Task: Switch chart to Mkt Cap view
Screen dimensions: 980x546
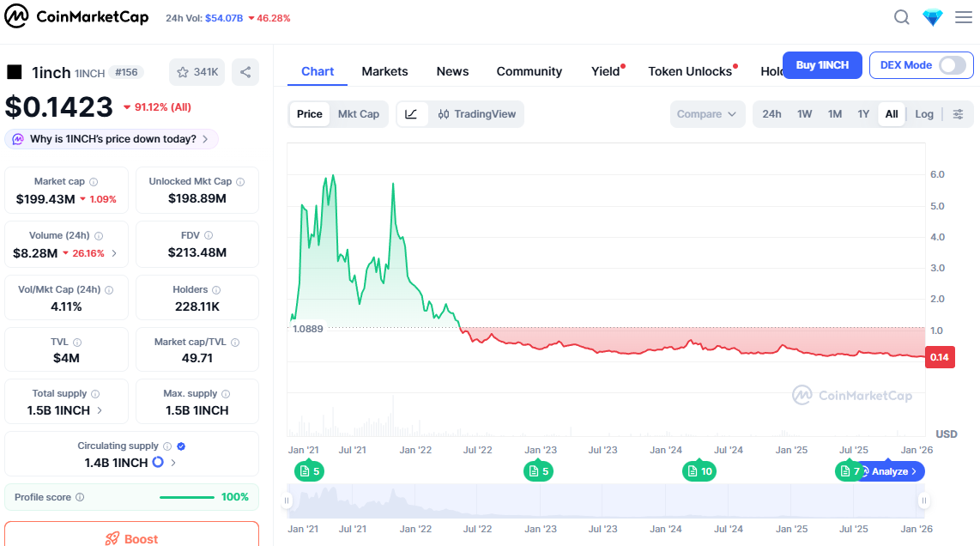Action: point(358,114)
